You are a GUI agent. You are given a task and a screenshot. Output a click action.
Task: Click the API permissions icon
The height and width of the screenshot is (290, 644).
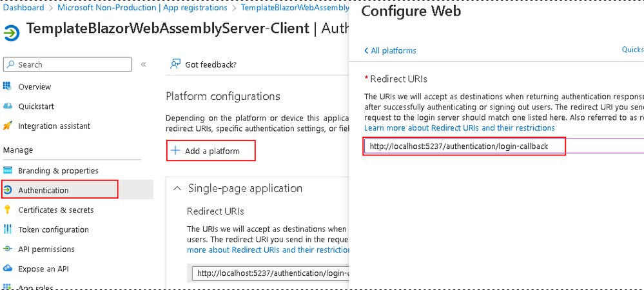click(7, 249)
